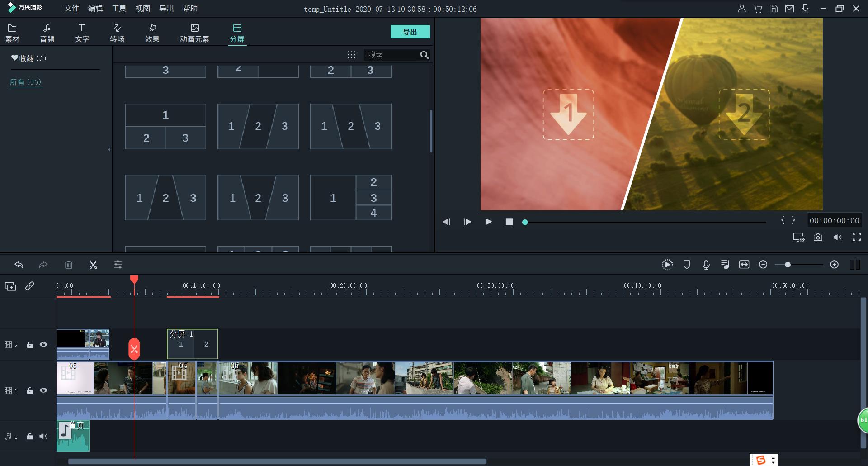This screenshot has height=466, width=868.
Task: Click the save project icon
Action: pos(774,9)
